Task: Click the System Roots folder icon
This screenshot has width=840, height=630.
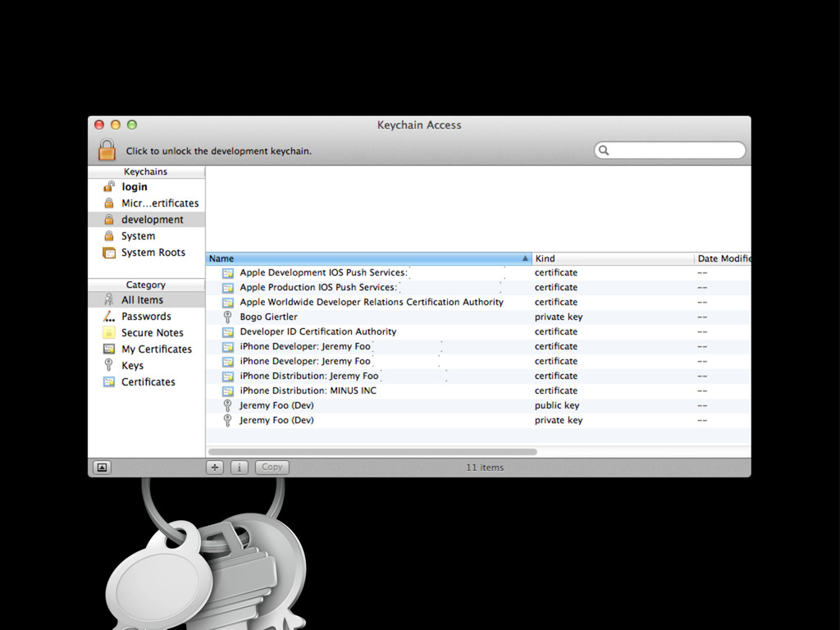Action: point(109,253)
